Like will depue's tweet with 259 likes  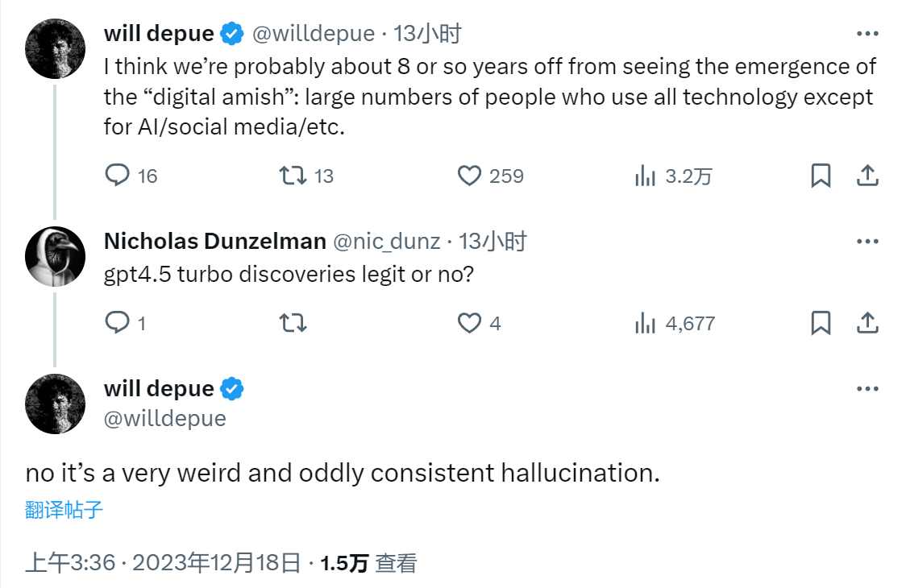469,176
